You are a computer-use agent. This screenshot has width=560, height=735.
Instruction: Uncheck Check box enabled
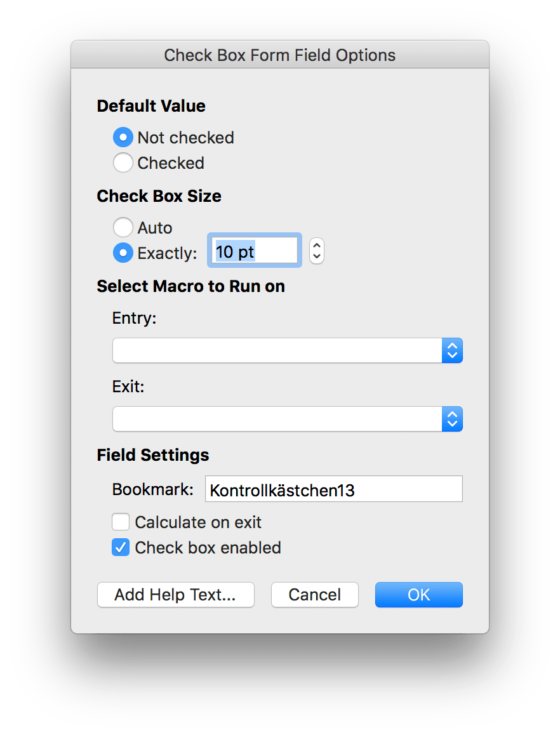point(121,548)
